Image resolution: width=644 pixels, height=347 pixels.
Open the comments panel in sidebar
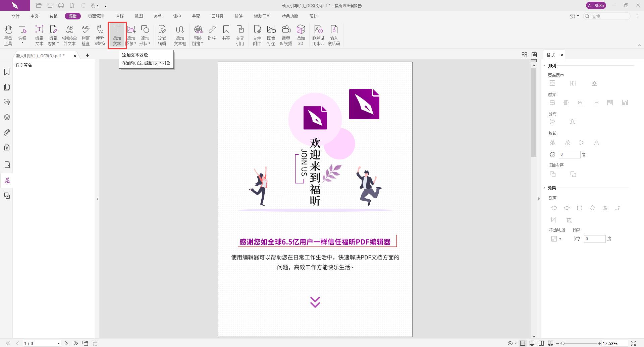point(7,102)
